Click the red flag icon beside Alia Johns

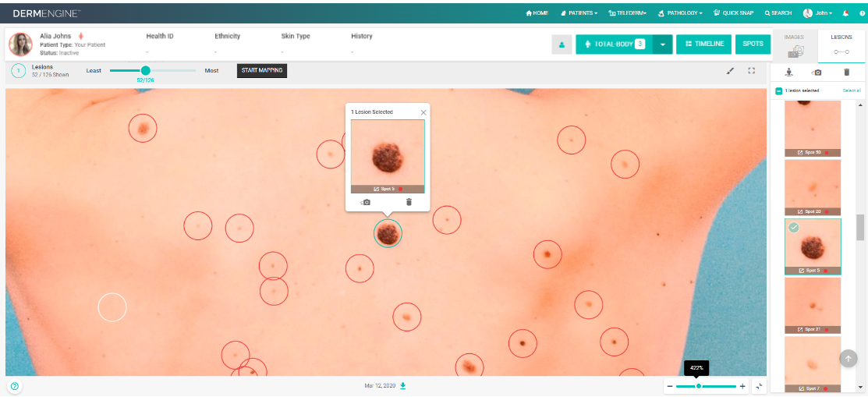81,36
